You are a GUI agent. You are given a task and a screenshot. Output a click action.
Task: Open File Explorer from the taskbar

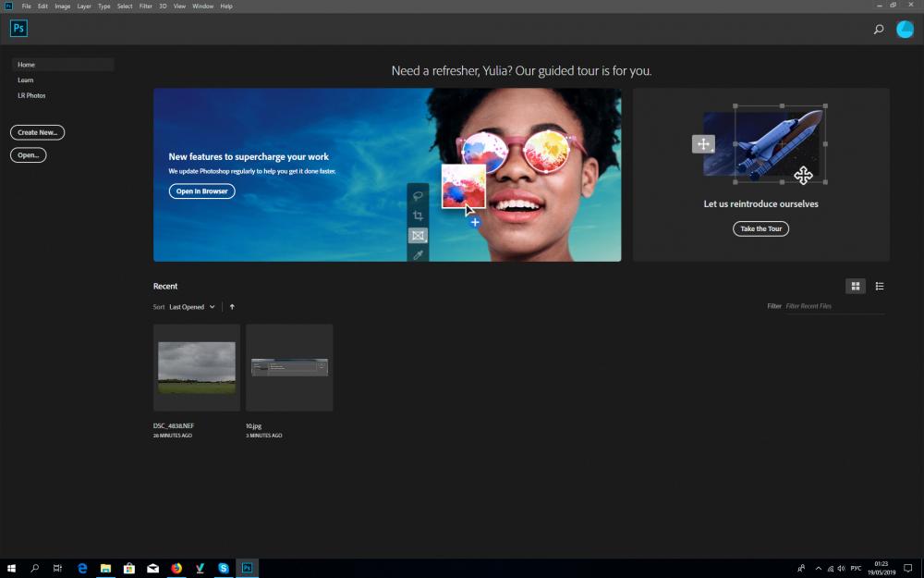[x=105, y=568]
